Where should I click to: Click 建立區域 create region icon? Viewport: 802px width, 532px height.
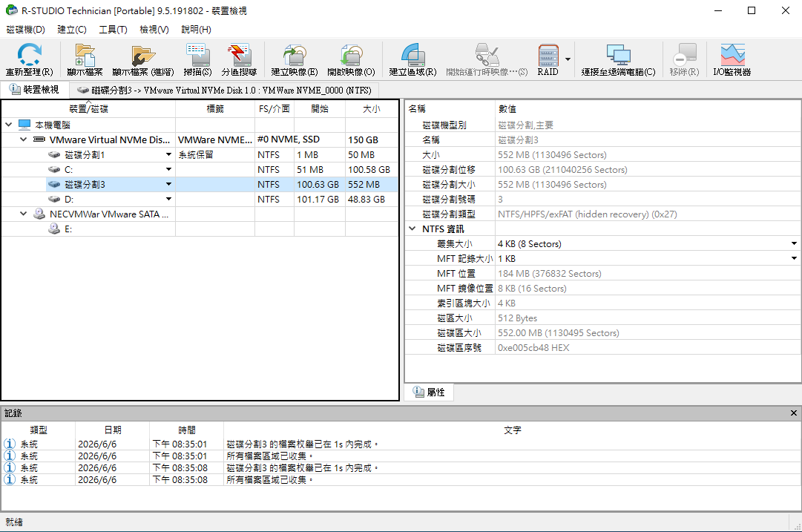tap(412, 55)
